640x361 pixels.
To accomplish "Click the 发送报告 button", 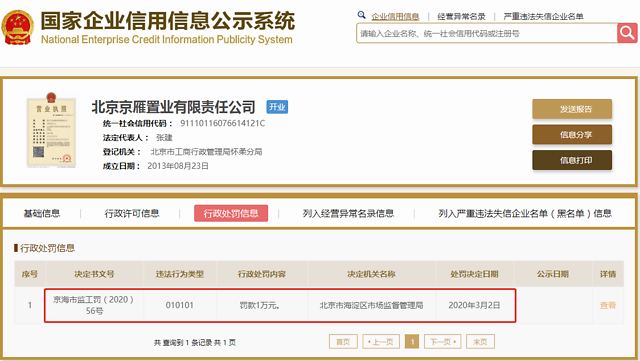I will (x=572, y=109).
